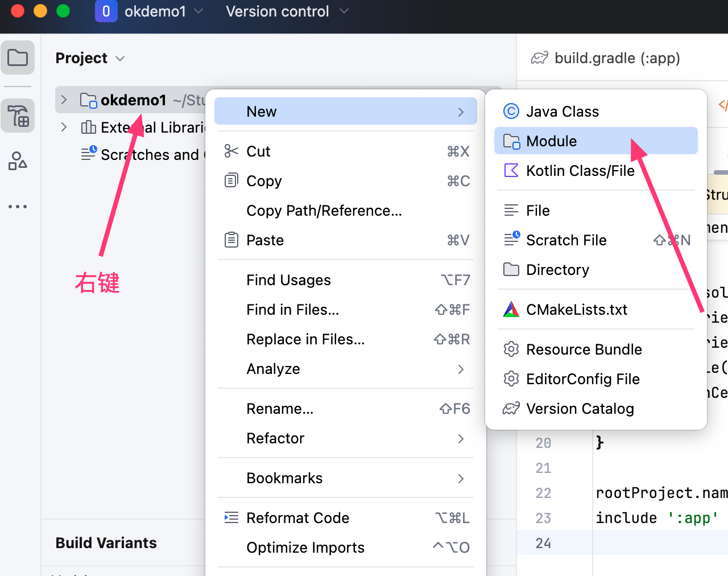The width and height of the screenshot is (728, 576).
Task: Click the Kotlin Class/File icon
Action: (511, 170)
